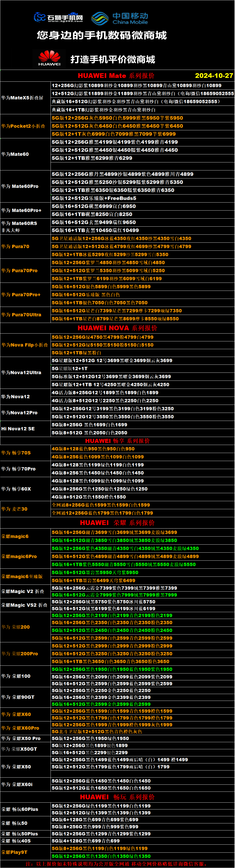
Task: Select the Mate60Pro 乐臻版+FreeBuds5 row
Action: (x=143, y=198)
